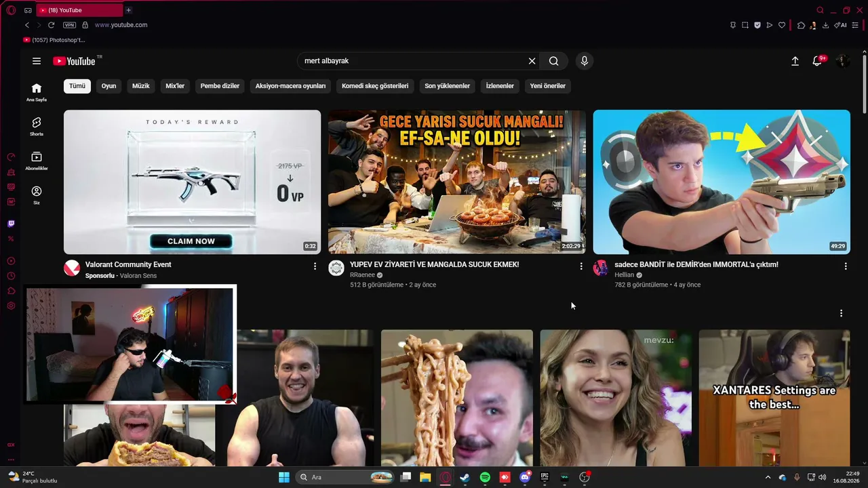Image resolution: width=868 pixels, height=488 pixels.
Task: Run search with the magnifier button
Action: click(554, 61)
